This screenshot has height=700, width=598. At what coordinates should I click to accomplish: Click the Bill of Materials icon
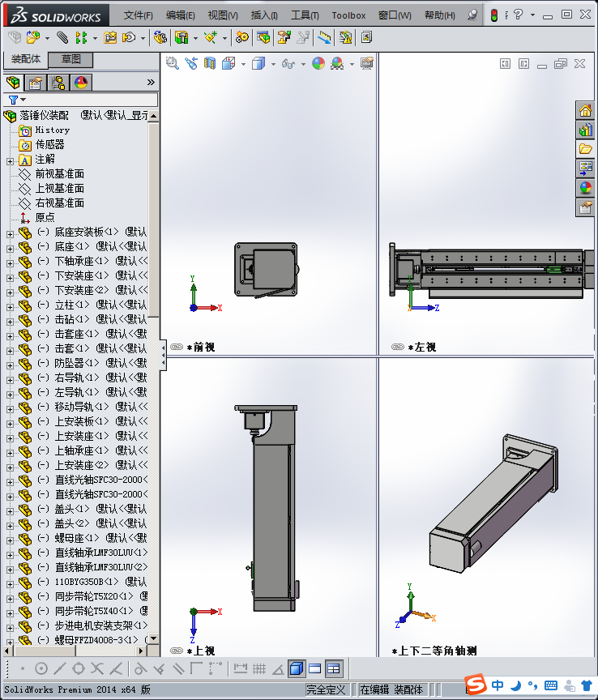tap(263, 37)
